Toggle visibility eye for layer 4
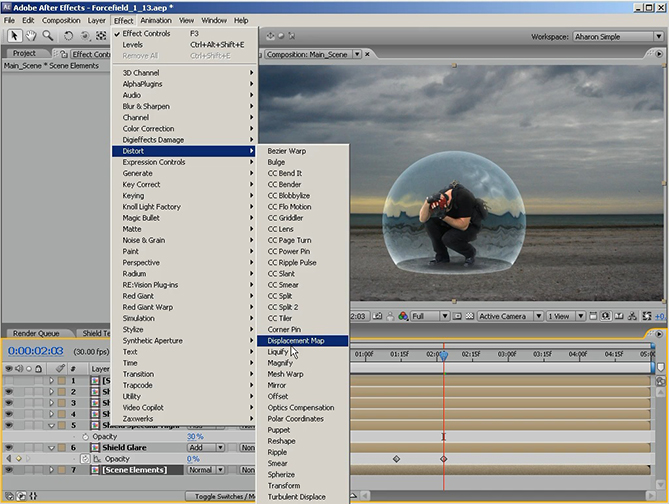This screenshot has height=504, width=669. (9, 414)
